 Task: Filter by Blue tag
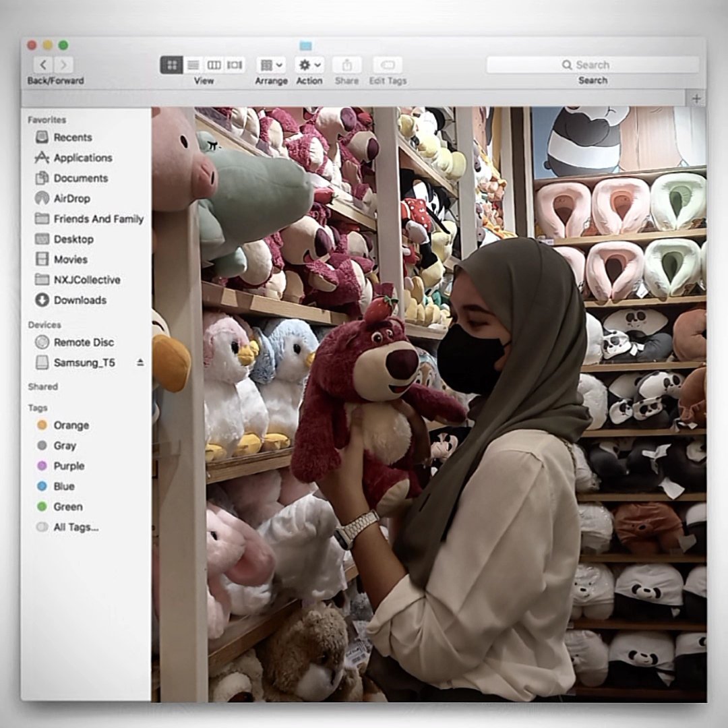(x=55, y=487)
